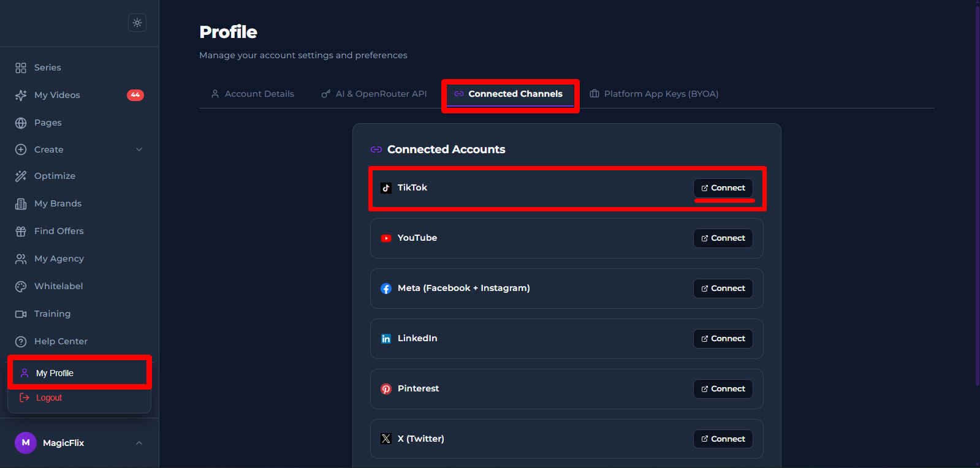The image size is (980, 468).
Task: Click the Logout arrow icon
Action: click(x=25, y=398)
